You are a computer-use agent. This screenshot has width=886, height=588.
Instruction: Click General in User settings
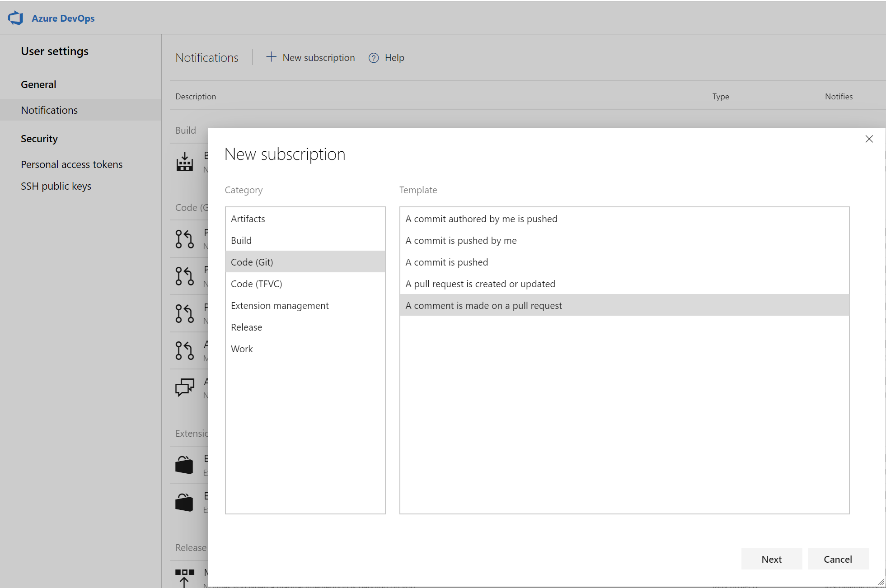pyautogui.click(x=38, y=84)
